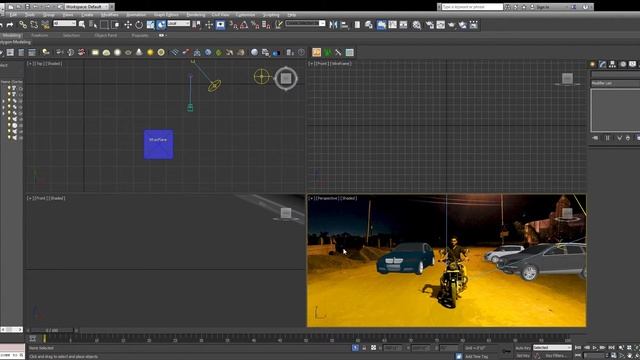Click the ViewCube in Top viewport
The width and height of the screenshot is (640, 360).
coord(286,78)
